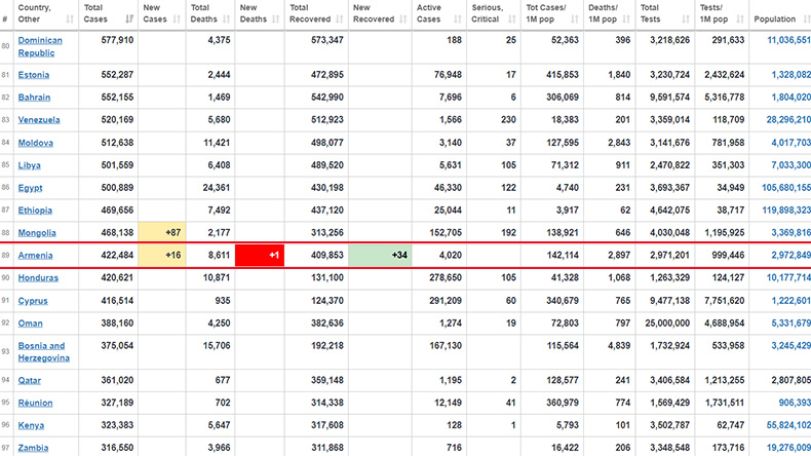The height and width of the screenshot is (456, 811).
Task: Select Qatar total deaths 677
Action: [x=222, y=381]
